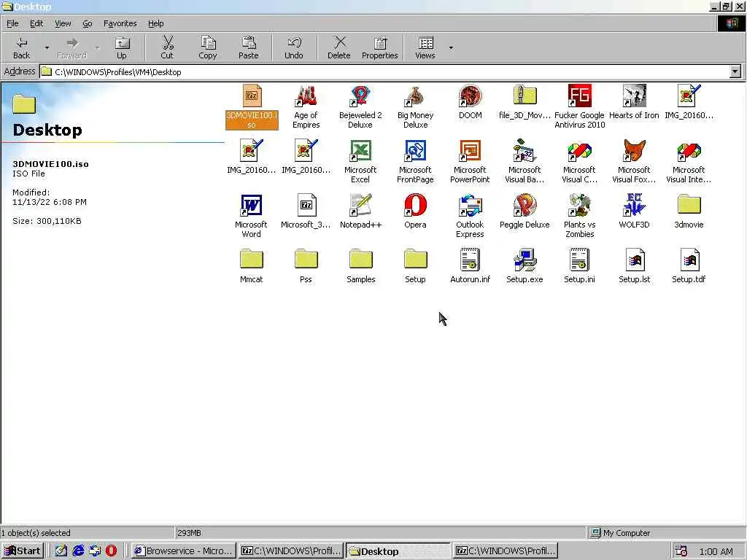This screenshot has width=747, height=560.
Task: Click into the Address path field
Action: click(x=385, y=72)
